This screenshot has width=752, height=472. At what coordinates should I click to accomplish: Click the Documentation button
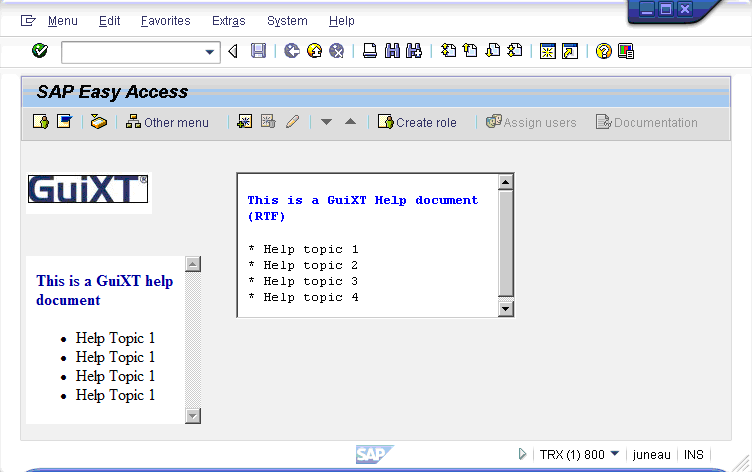tap(646, 122)
